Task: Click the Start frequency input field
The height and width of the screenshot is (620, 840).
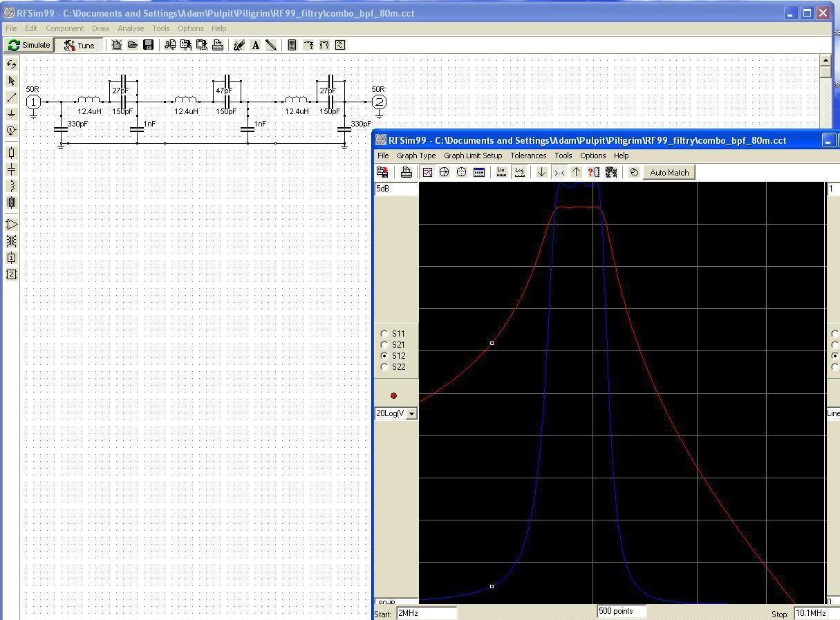Action: [x=426, y=613]
